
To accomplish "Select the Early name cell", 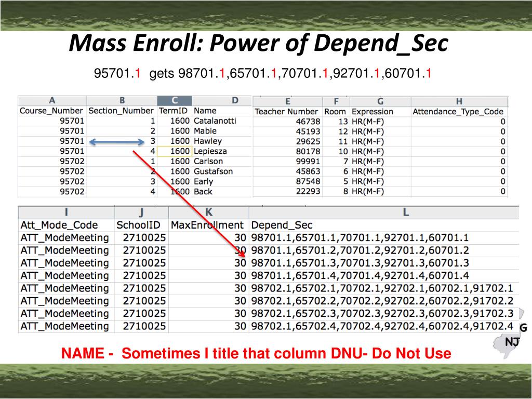I will tap(222, 181).
